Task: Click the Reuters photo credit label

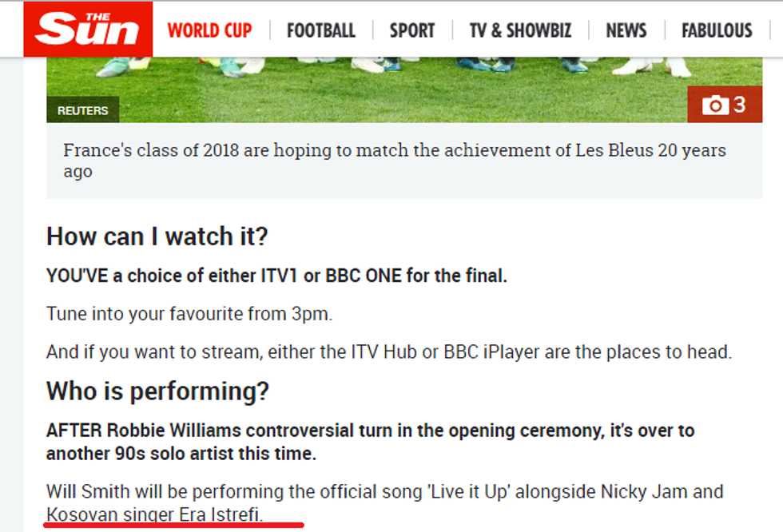Action: (x=82, y=110)
